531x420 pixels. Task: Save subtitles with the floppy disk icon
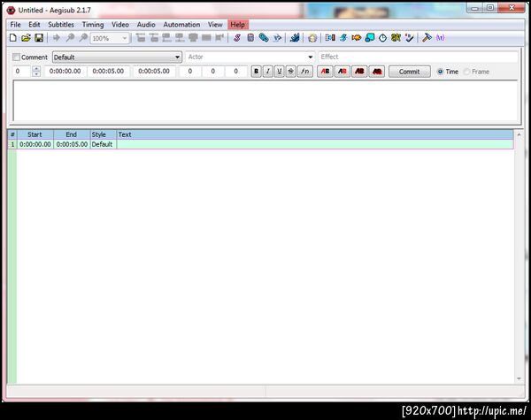[x=39, y=38]
